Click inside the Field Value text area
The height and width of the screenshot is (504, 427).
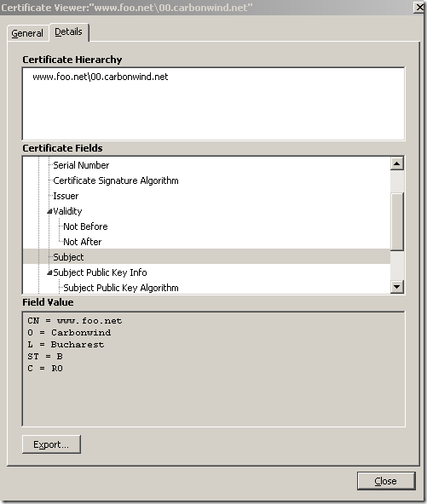(213, 369)
